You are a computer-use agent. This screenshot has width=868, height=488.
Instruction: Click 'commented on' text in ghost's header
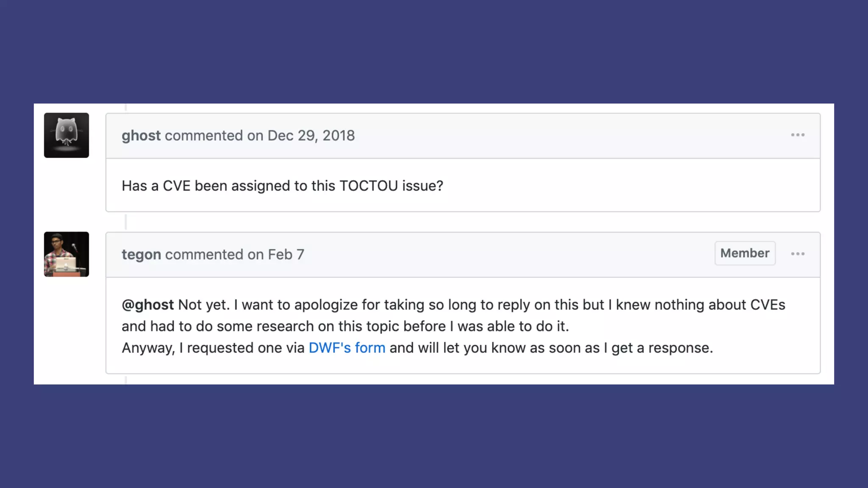214,136
